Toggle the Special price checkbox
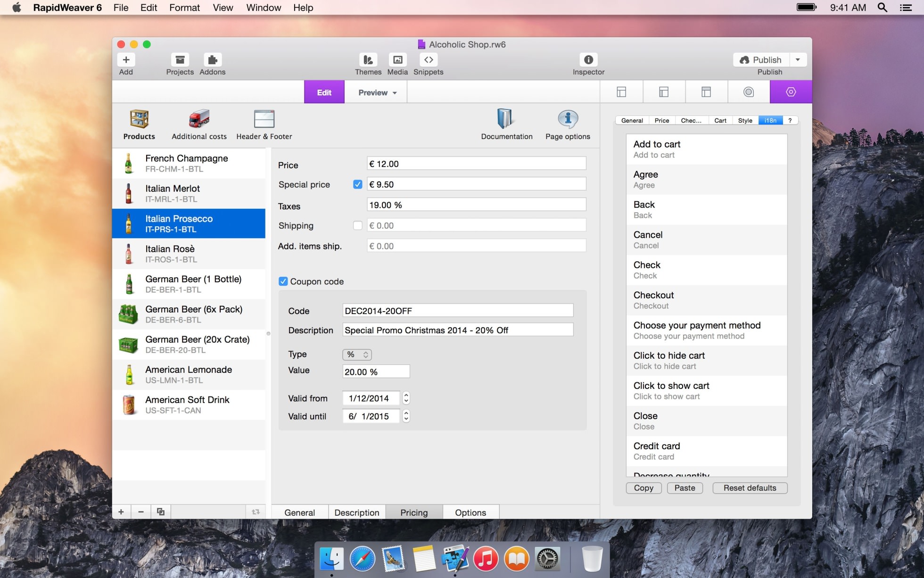Screen dimensions: 924x578 tap(357, 184)
